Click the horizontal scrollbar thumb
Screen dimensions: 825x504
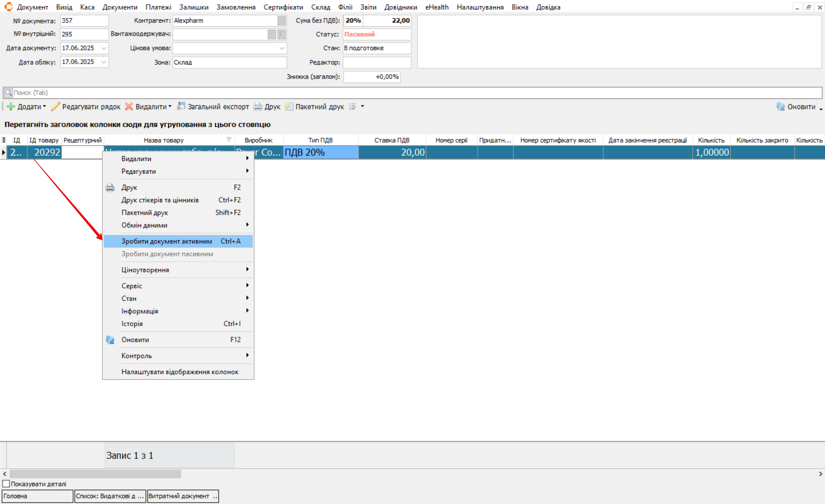click(96, 474)
